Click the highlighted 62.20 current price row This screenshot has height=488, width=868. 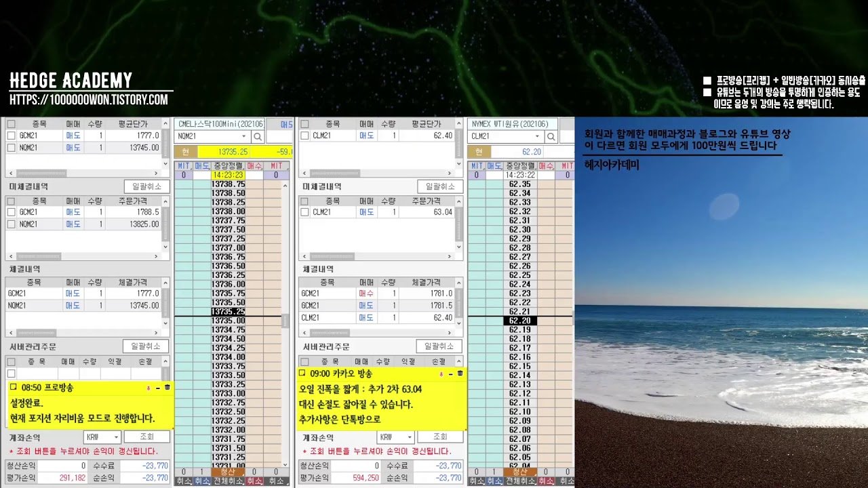520,321
